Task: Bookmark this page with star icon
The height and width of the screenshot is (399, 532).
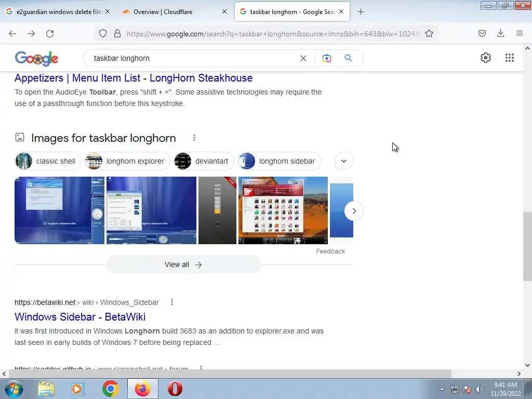Action: tap(429, 34)
